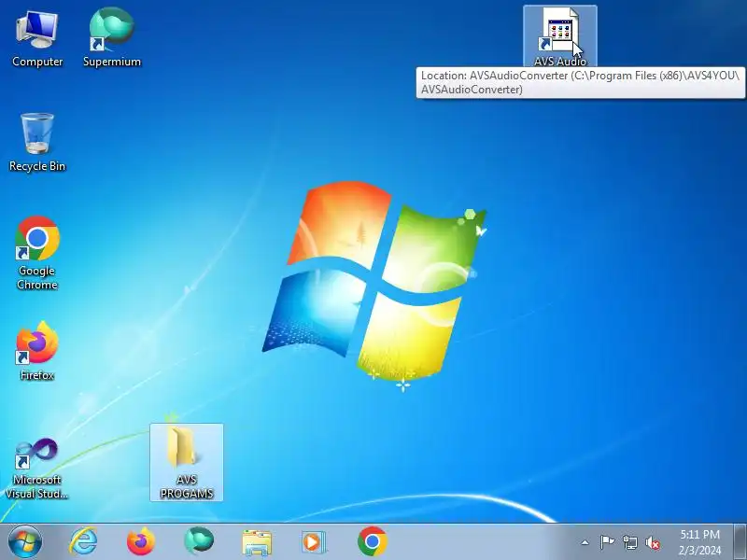Select the Recycle Bin icon

coord(37,142)
